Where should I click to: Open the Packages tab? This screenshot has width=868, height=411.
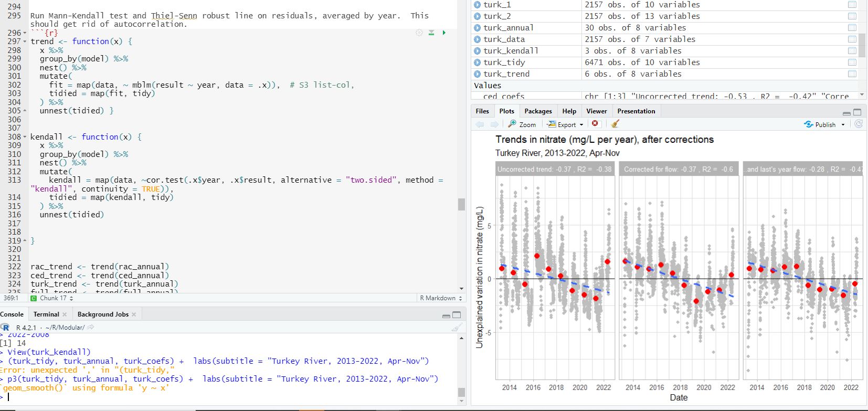538,111
